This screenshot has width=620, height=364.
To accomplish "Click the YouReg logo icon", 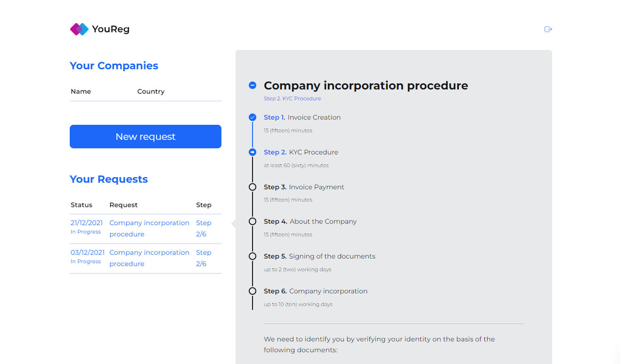I will coord(79,29).
